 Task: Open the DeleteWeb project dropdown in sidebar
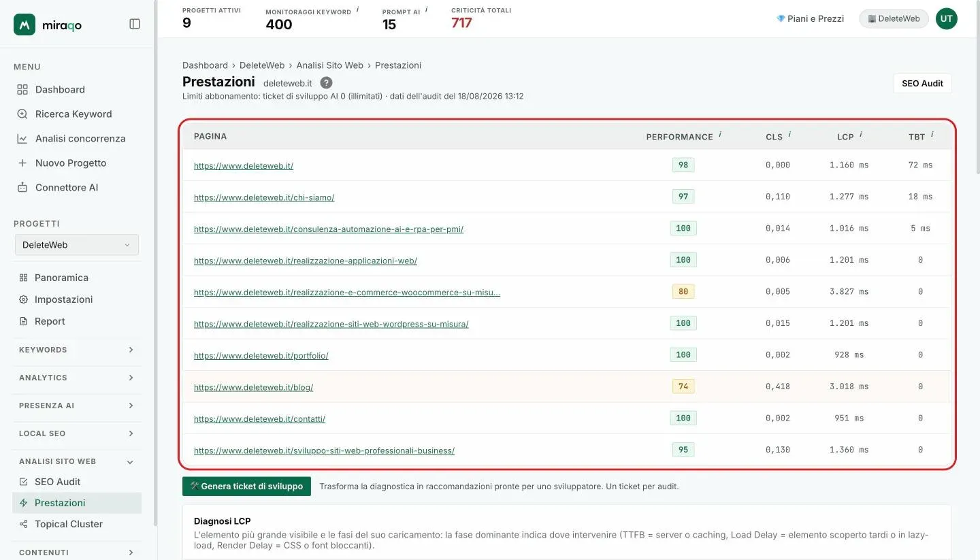77,245
